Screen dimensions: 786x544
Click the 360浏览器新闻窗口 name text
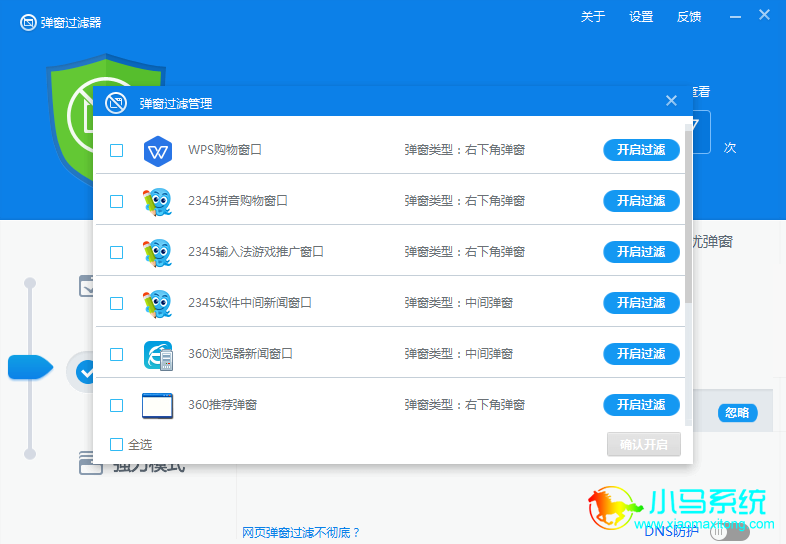point(240,353)
